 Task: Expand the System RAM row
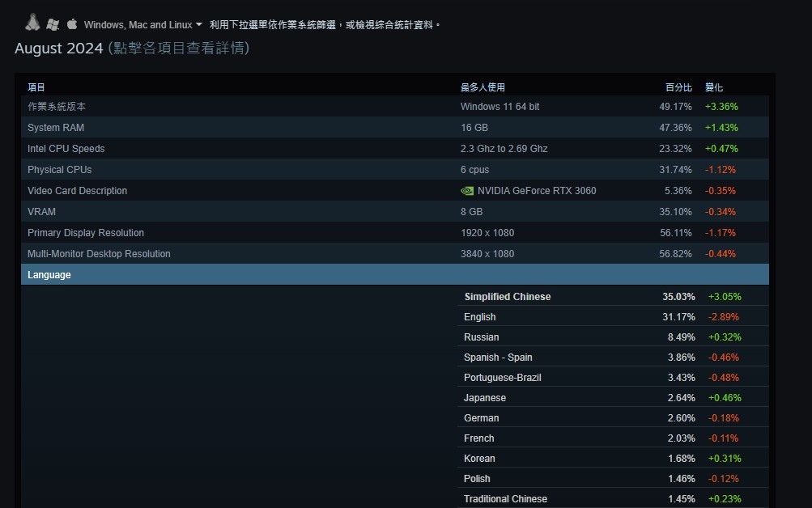[x=56, y=128]
